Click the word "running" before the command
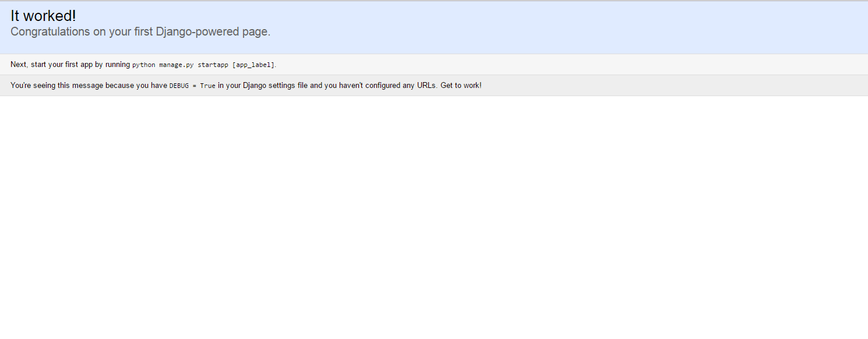Screen dimensions: 868x339 [x=118, y=65]
